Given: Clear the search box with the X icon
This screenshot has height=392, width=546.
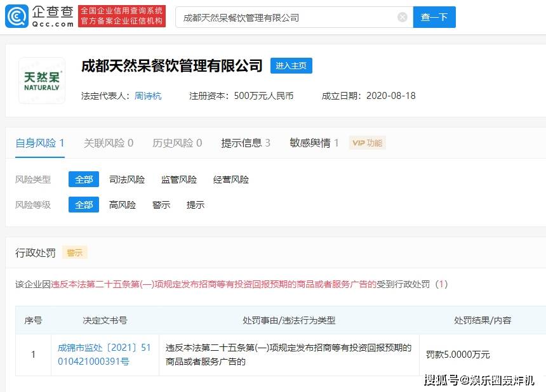Looking at the screenshot, I should coord(402,17).
